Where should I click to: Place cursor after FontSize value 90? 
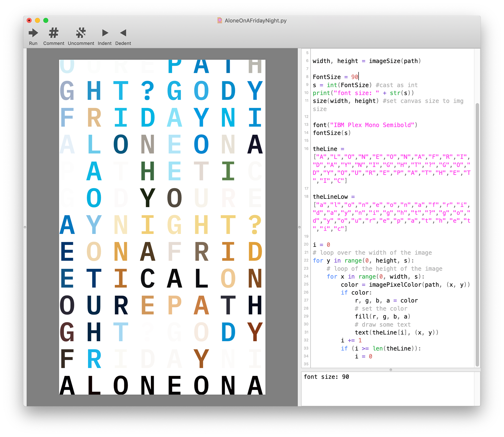tap(358, 77)
